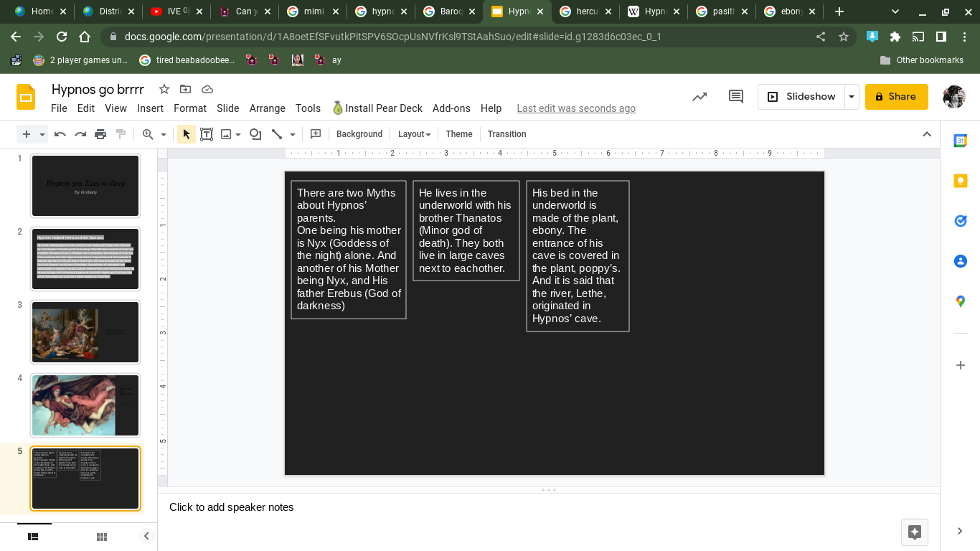980x551 pixels.
Task: Open the Insert menu
Action: click(151, 108)
